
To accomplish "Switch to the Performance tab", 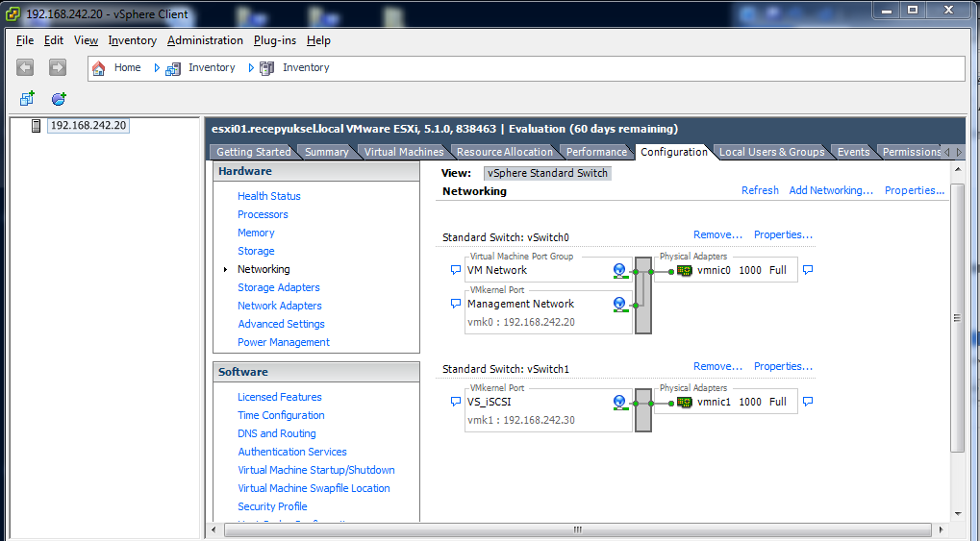I will (x=596, y=152).
